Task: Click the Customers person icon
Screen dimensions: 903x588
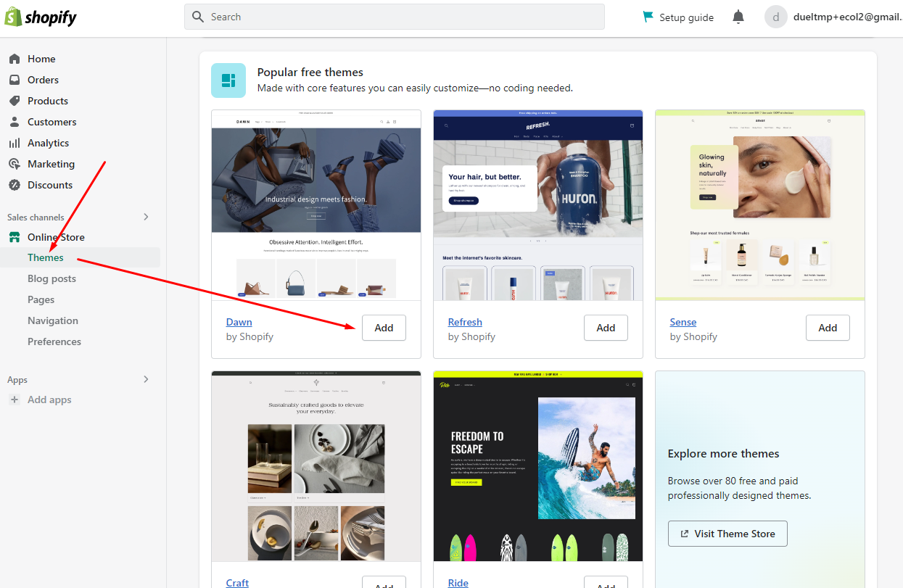Action: point(15,122)
